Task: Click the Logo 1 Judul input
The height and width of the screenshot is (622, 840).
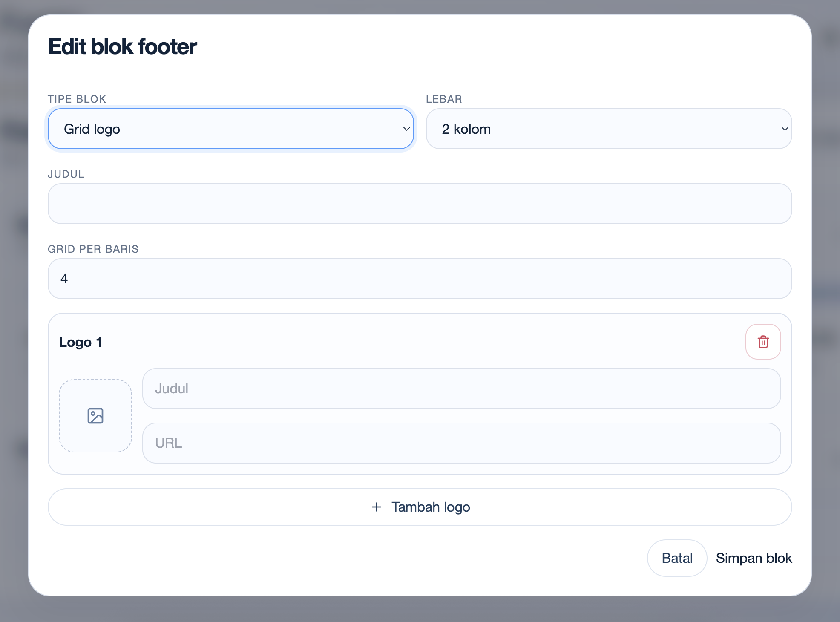Action: coord(461,389)
